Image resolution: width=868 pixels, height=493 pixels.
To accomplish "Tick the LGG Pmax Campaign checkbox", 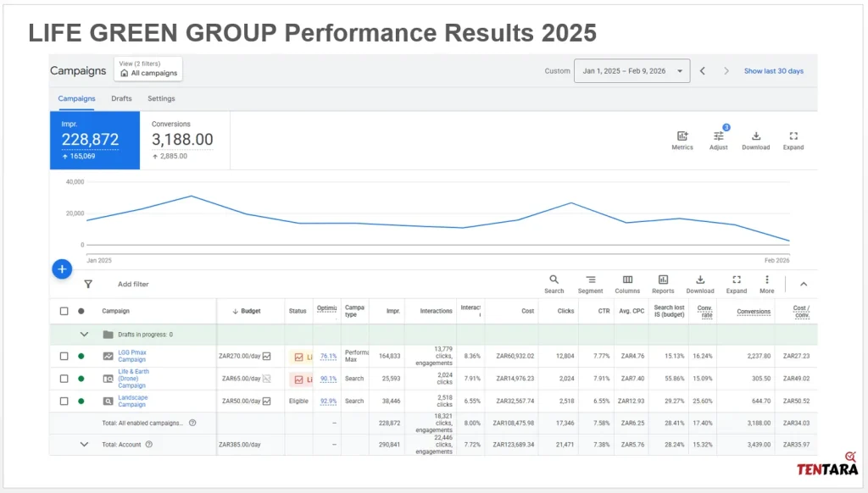I will [64, 356].
